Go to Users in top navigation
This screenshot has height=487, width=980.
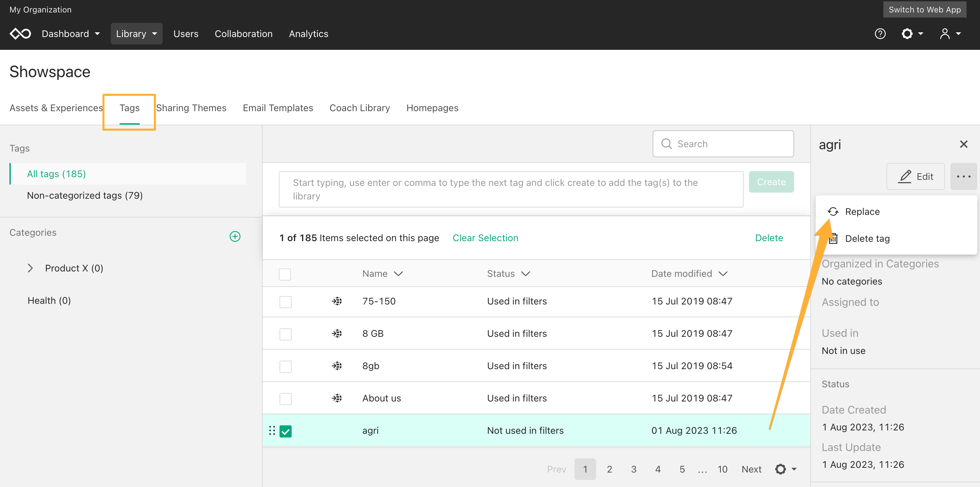point(186,34)
